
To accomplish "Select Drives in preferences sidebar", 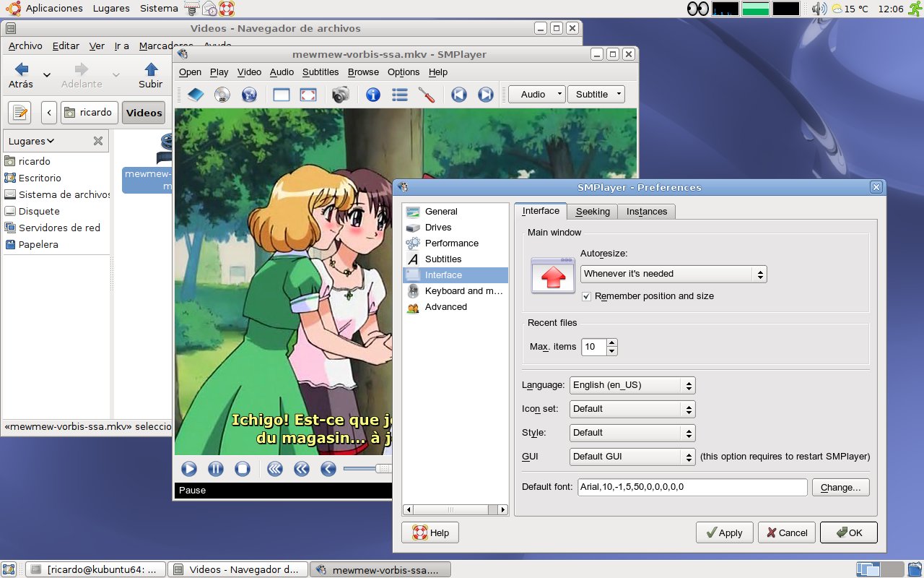I will (456, 228).
